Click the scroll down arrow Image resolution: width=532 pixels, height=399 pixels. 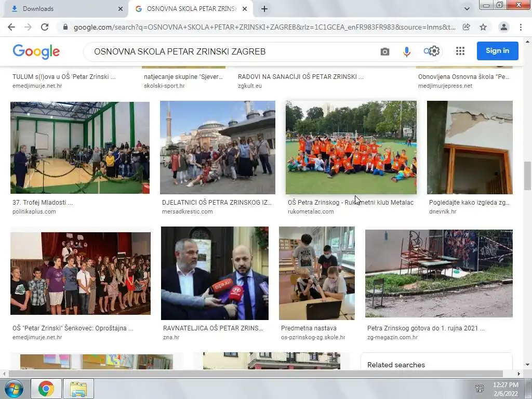click(x=527, y=365)
